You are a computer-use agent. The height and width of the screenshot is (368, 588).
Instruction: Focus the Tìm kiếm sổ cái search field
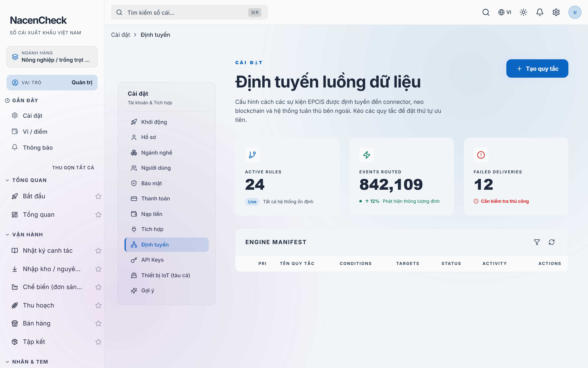(189, 12)
